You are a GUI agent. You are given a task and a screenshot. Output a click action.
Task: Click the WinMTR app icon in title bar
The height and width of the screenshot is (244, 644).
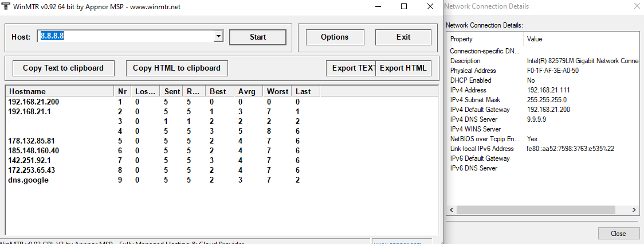tap(5, 6)
